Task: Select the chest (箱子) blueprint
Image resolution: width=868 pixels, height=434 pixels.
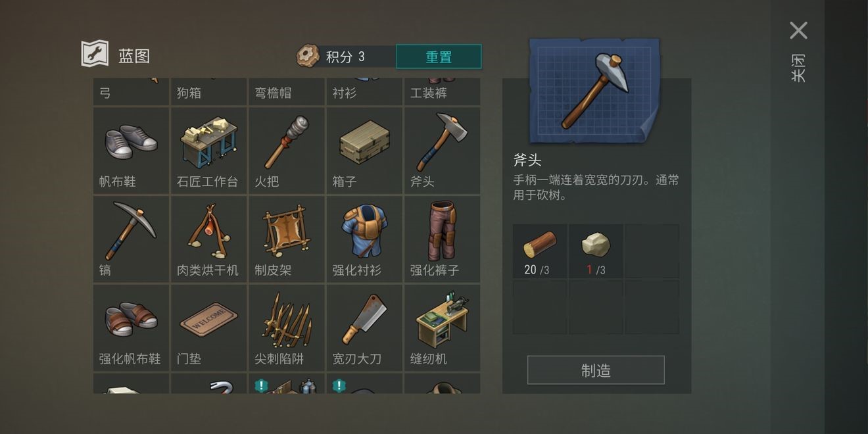Action: click(364, 151)
